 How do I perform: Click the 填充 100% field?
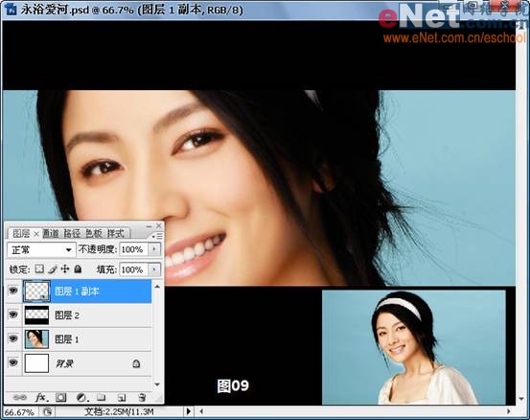[134, 269]
